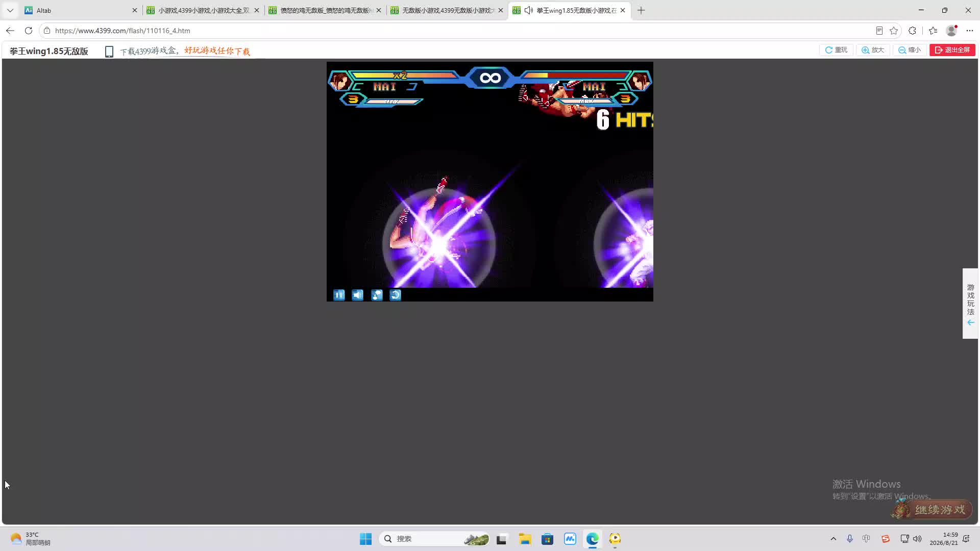Open Microsoft Store from taskbar
The width and height of the screenshot is (980, 551).
coord(547,539)
